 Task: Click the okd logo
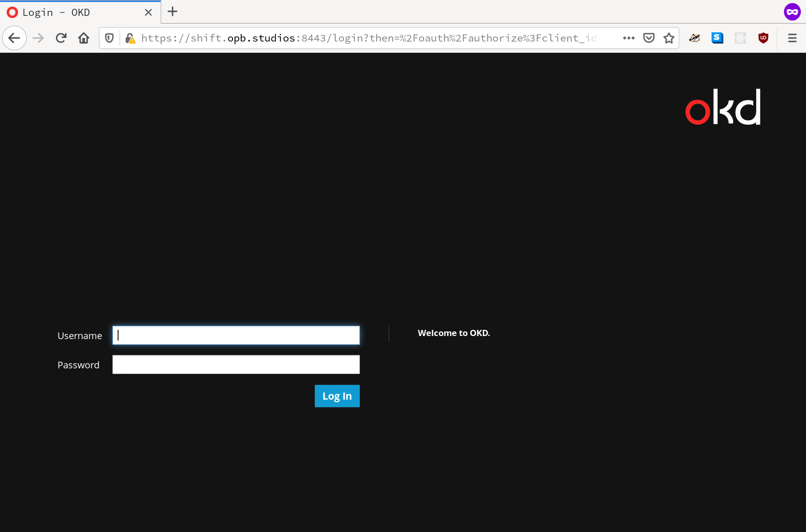[x=723, y=107]
